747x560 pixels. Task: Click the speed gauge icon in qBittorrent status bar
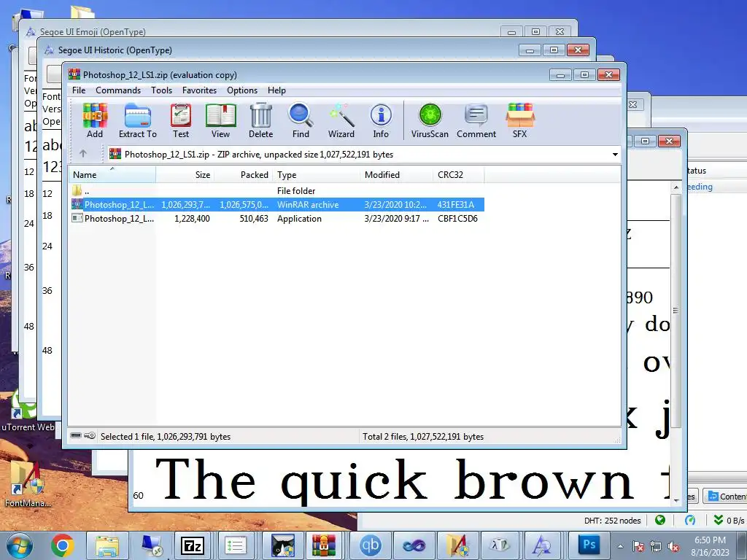point(690,520)
